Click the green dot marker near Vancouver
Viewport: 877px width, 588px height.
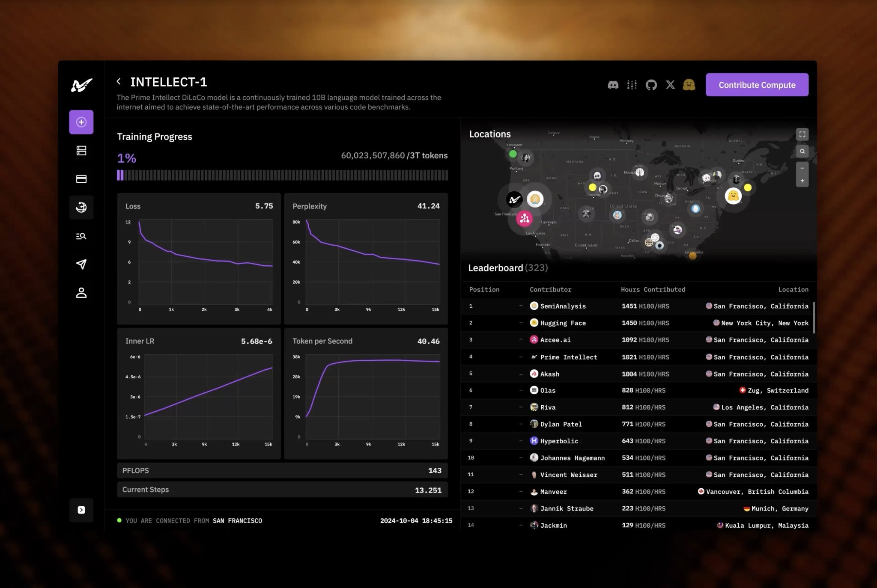click(x=513, y=154)
